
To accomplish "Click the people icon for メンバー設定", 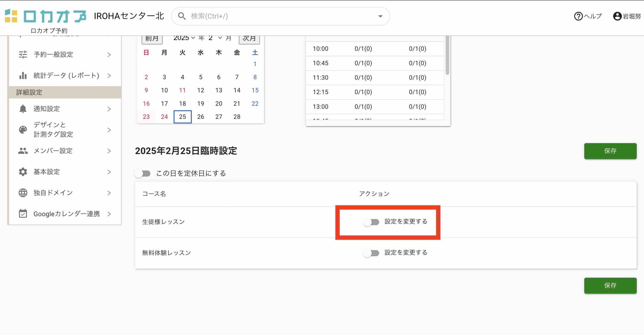I will point(23,151).
